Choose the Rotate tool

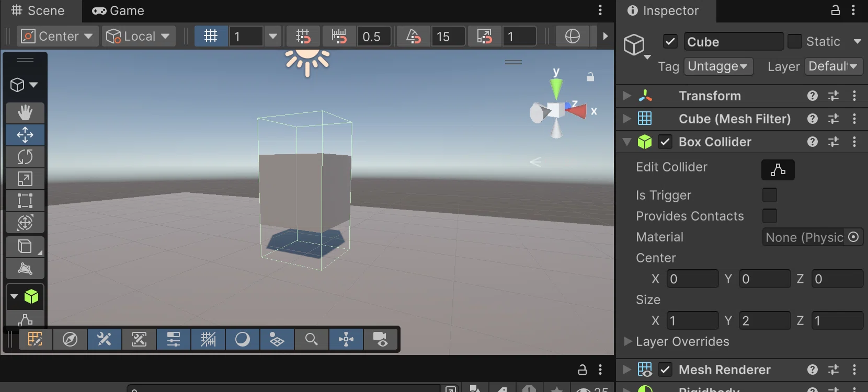[x=25, y=157]
